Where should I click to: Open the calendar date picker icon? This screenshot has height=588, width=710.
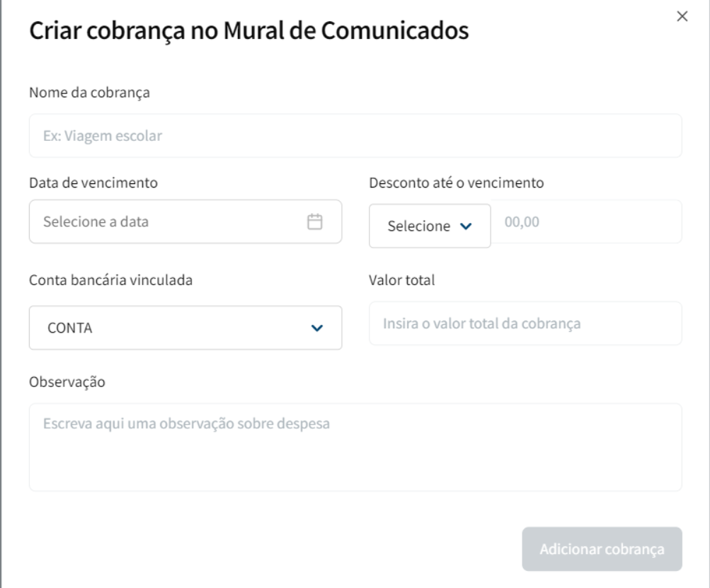(314, 221)
